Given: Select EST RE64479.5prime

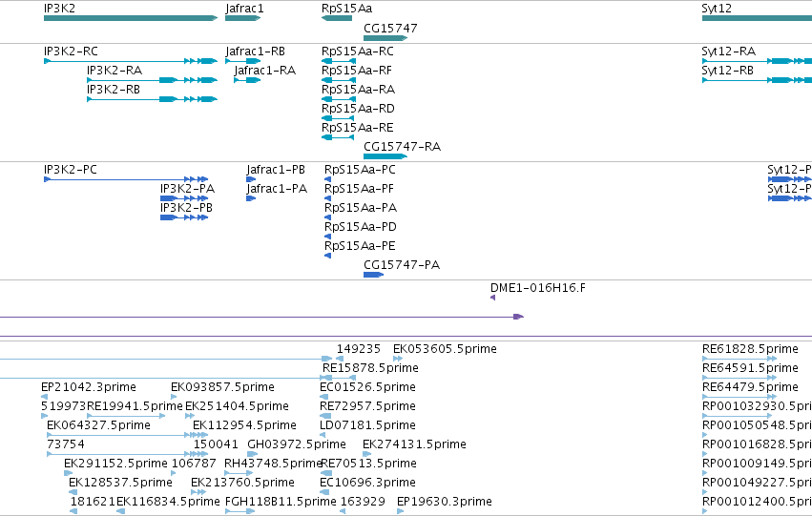Looking at the screenshot, I should tap(739, 397).
